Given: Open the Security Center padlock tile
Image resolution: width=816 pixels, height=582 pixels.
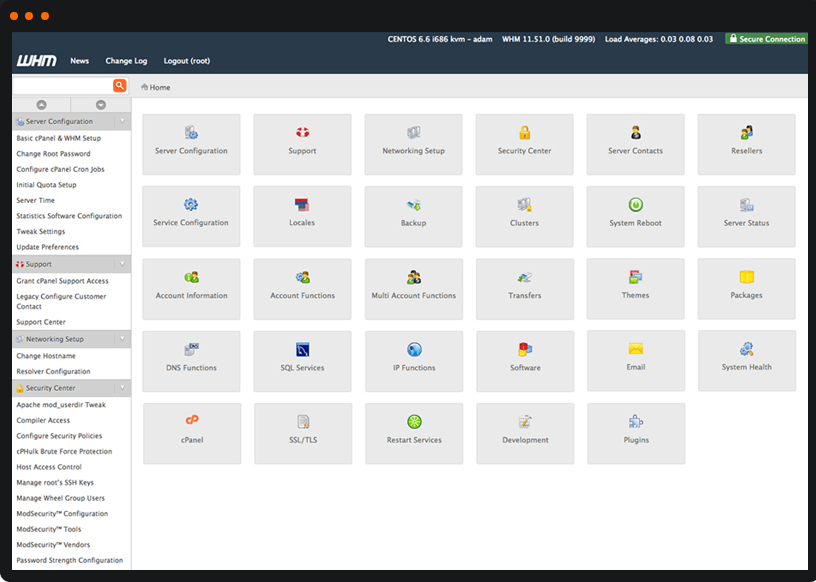Looking at the screenshot, I should click(525, 144).
